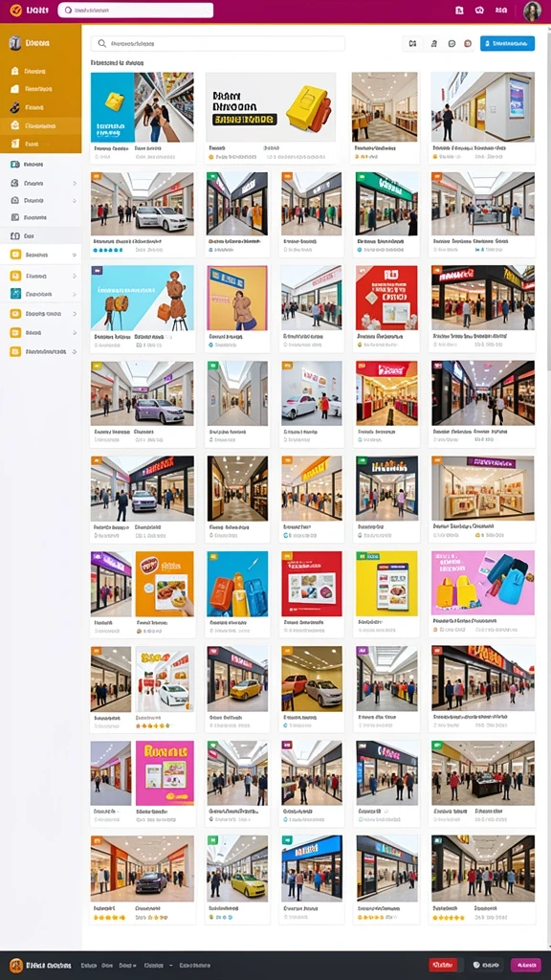Toggle the purple badge on blue mannequin thumbnail
Screen dimensions: 551x980
tap(97, 271)
